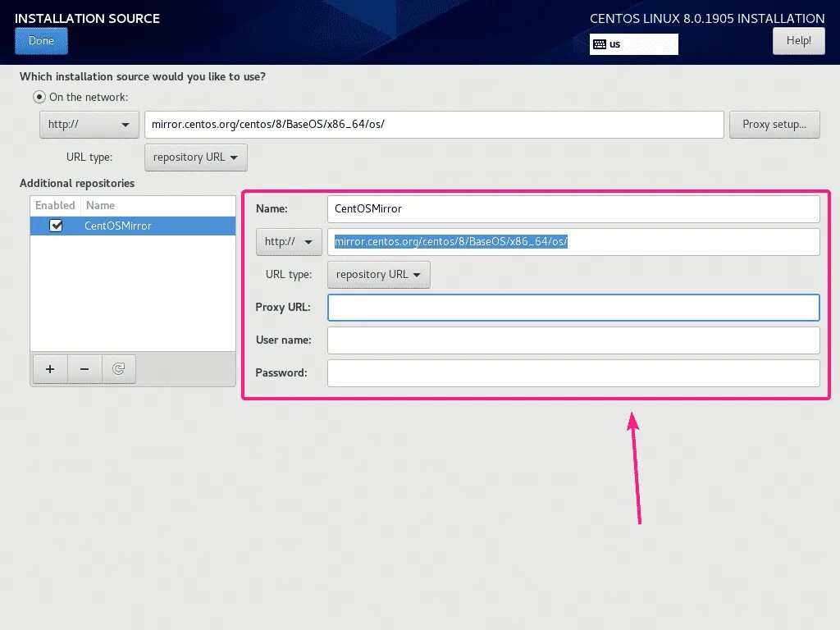Open the protocol dropdown for the CentOSMirror repository
Screen dimensions: 840x630
tap(289, 241)
